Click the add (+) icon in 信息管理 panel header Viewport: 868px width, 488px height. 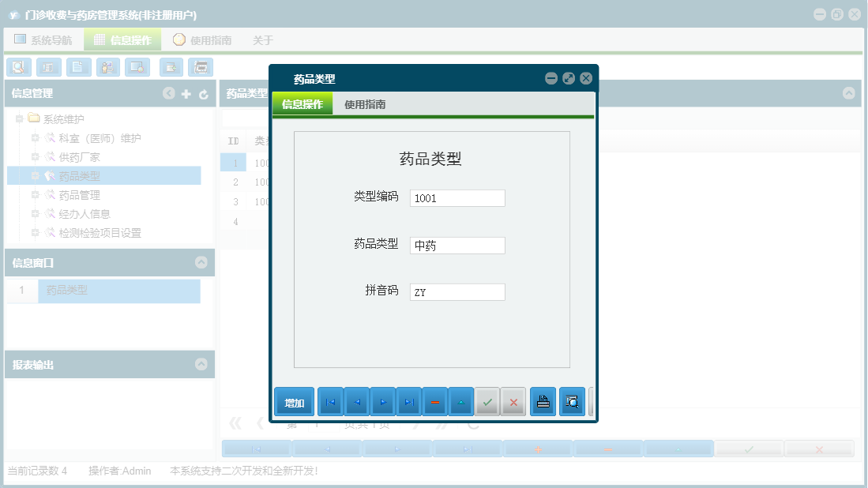[185, 94]
